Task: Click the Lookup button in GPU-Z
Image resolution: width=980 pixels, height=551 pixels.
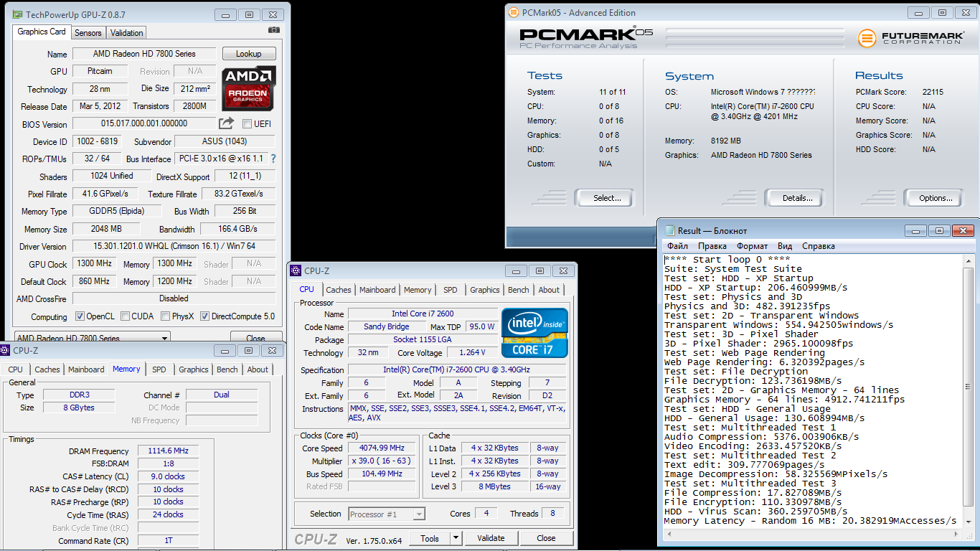Action: pos(248,54)
